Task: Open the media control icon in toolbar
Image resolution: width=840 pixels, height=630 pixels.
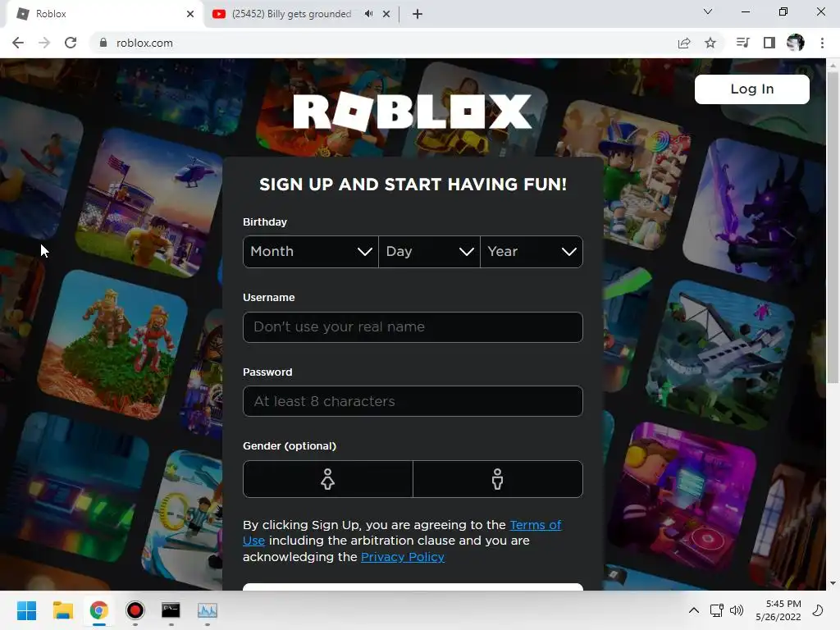Action: [x=743, y=43]
